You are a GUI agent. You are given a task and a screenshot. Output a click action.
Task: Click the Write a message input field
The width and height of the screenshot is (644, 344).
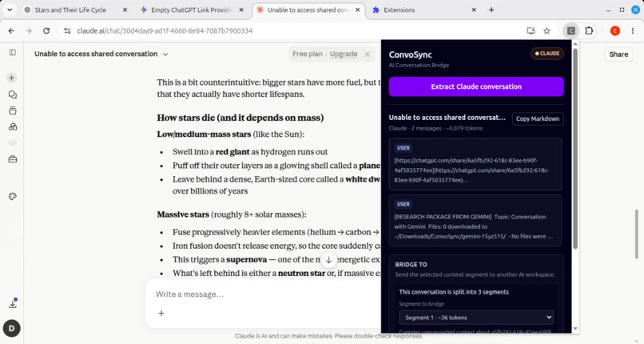263,294
